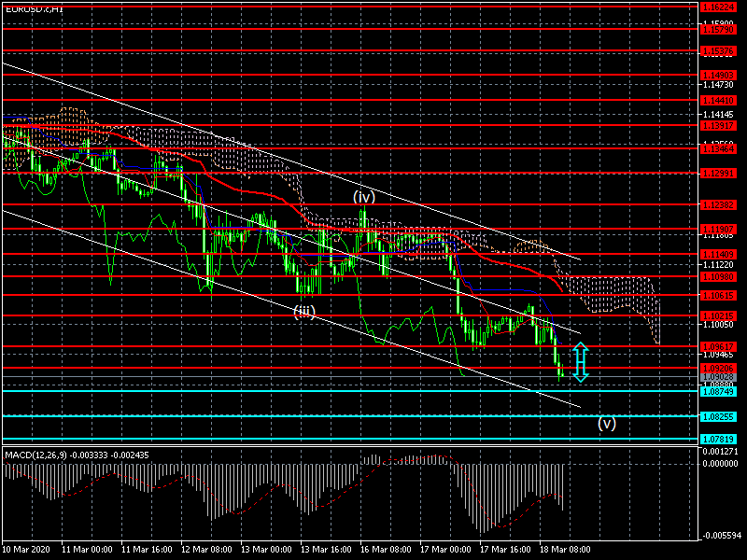Click the 1.15376 red price level label
This screenshot has height=560, width=747.
click(x=718, y=51)
